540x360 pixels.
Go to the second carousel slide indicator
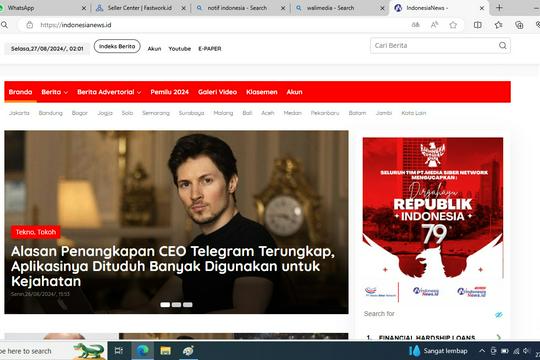click(176, 305)
